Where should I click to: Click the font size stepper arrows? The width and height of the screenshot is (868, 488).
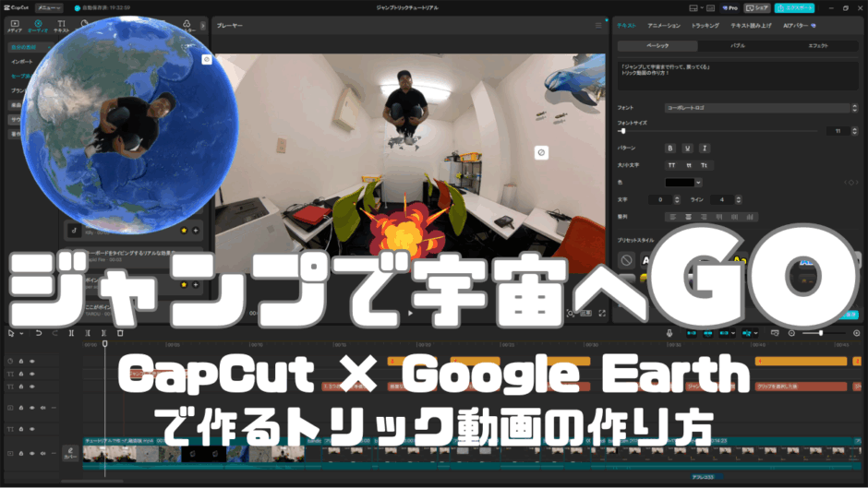855,131
